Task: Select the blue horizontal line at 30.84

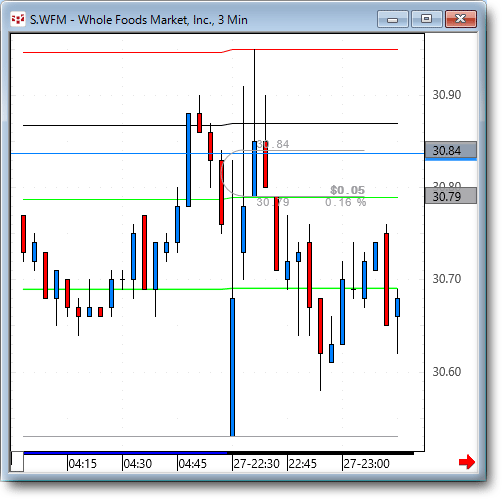Action: pos(218,153)
